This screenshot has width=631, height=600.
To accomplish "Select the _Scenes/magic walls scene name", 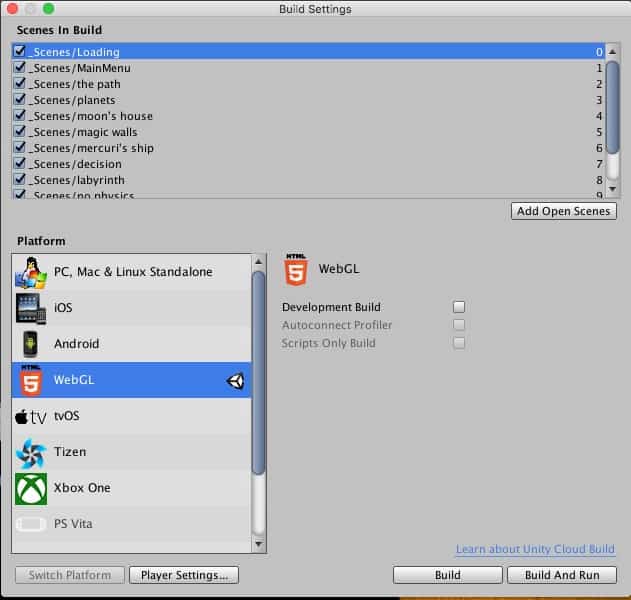I will point(83,132).
